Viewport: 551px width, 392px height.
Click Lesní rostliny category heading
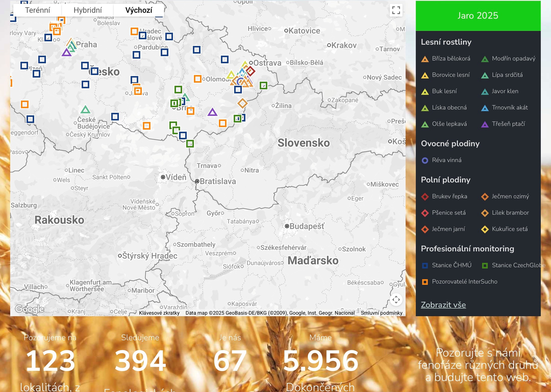click(x=446, y=42)
